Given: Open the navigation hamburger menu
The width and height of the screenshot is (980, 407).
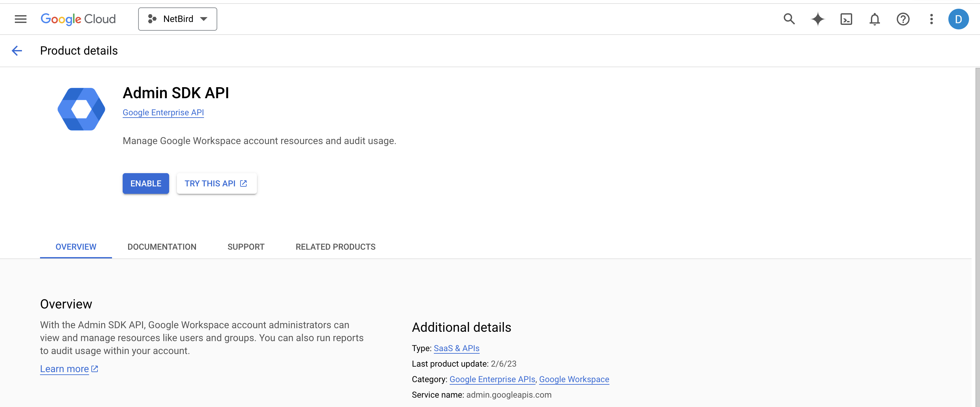Looking at the screenshot, I should pyautogui.click(x=20, y=19).
